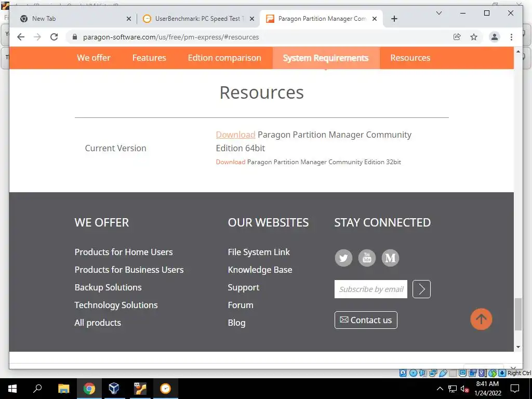Click VirtualBox USB status icon
The height and width of the screenshot is (399, 532).
tap(443, 373)
